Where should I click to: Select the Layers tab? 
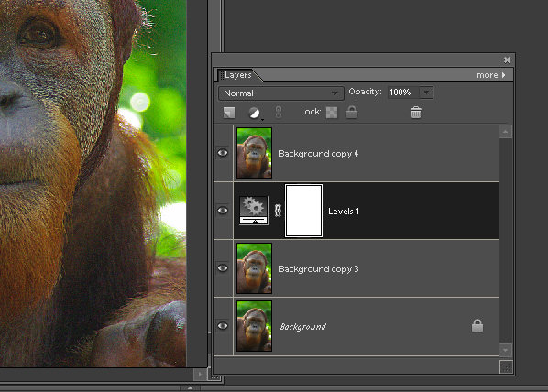[x=238, y=75]
